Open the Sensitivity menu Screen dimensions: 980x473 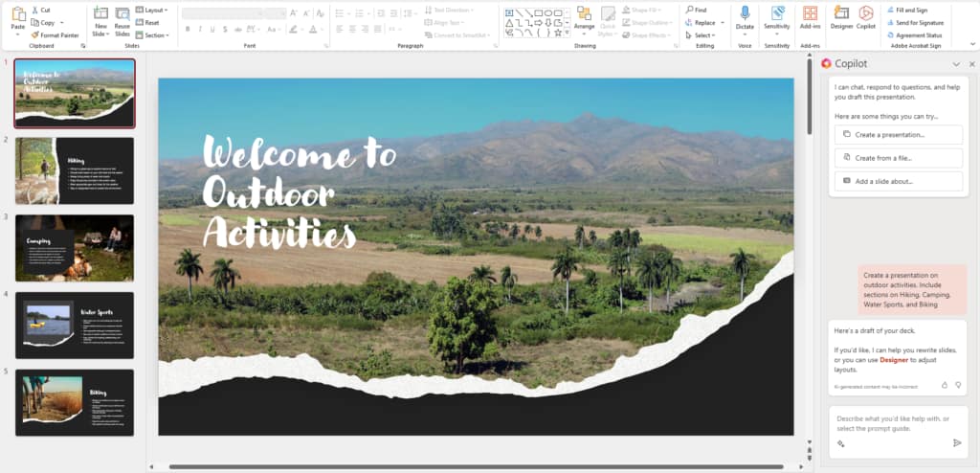pos(777,19)
